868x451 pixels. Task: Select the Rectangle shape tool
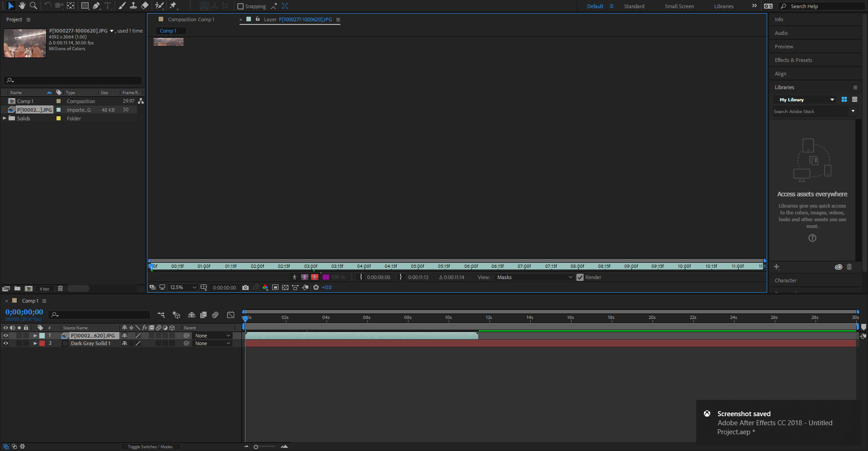pyautogui.click(x=85, y=6)
